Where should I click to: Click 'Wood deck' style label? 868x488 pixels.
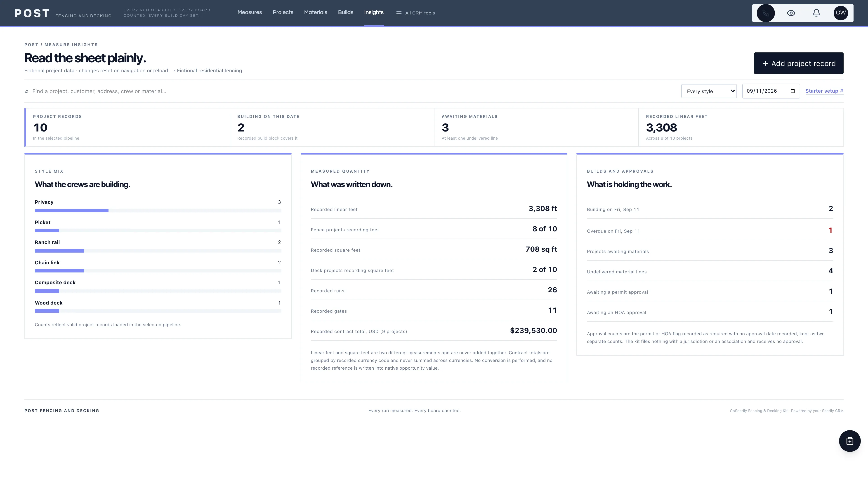[49, 303]
